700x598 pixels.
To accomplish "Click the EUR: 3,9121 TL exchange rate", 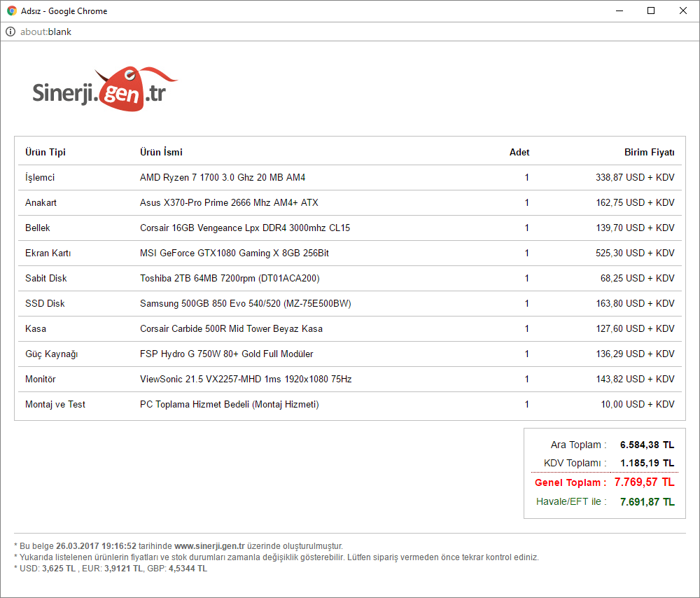I will pyautogui.click(x=113, y=569).
